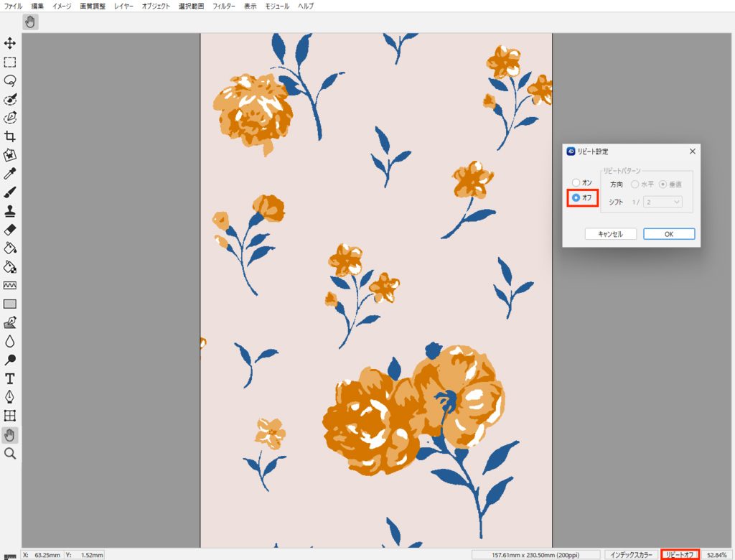This screenshot has width=735, height=560.
Task: Select the grid slice tool
Action: click(x=10, y=416)
